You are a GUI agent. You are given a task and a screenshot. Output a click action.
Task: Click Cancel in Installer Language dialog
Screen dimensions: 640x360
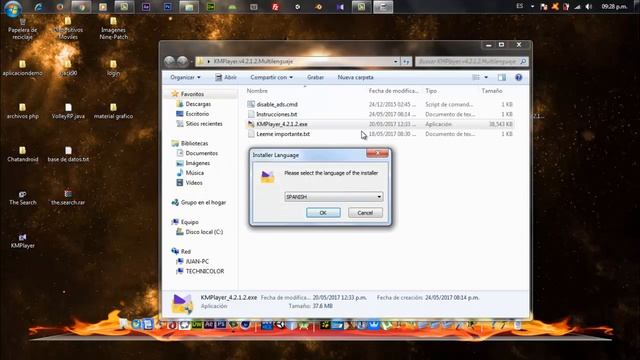tap(365, 213)
